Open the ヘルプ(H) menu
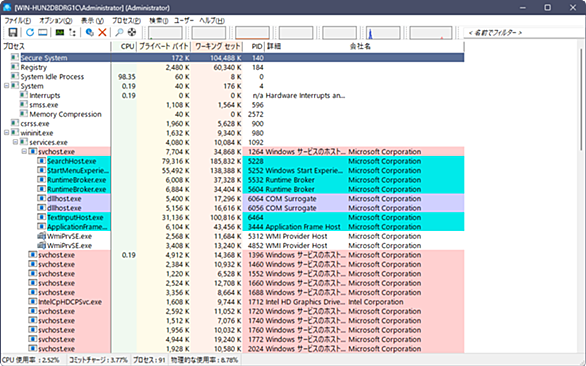586x366 pixels. [212, 21]
